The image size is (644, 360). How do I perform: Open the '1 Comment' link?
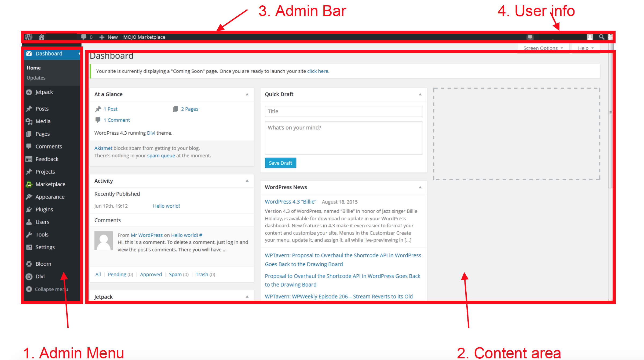click(117, 120)
